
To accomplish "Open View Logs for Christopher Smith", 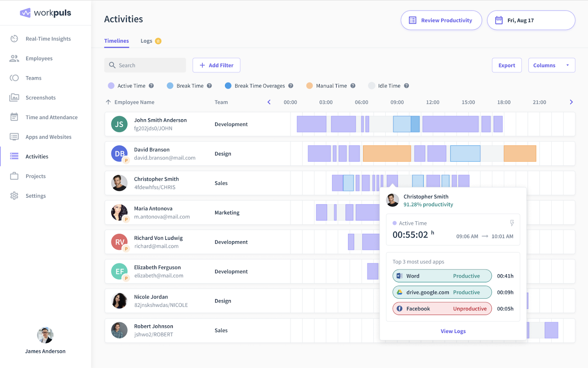I will 453,331.
